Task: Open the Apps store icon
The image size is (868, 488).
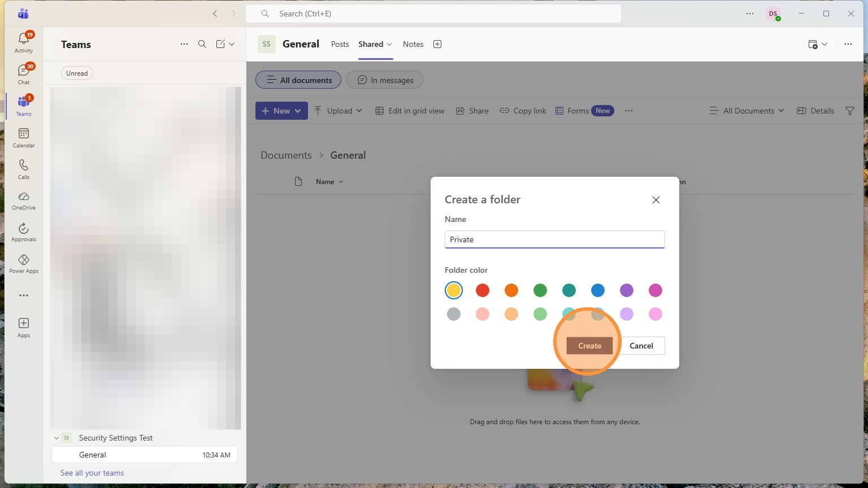Action: (x=24, y=327)
